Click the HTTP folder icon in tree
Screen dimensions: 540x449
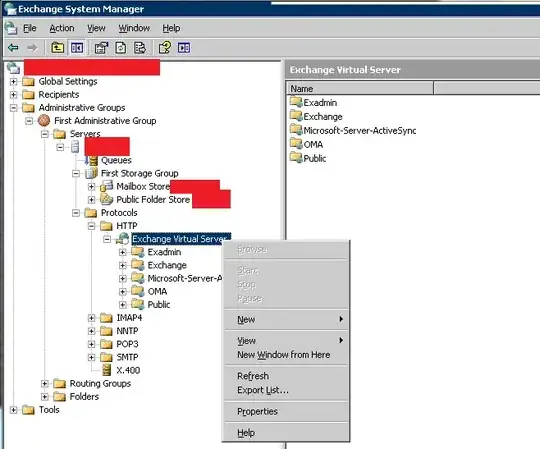coord(106,226)
